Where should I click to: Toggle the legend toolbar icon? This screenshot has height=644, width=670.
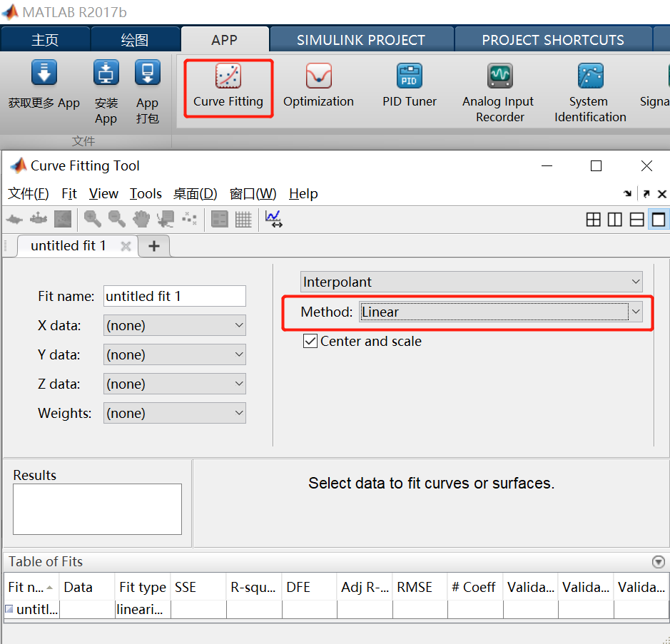click(220, 219)
